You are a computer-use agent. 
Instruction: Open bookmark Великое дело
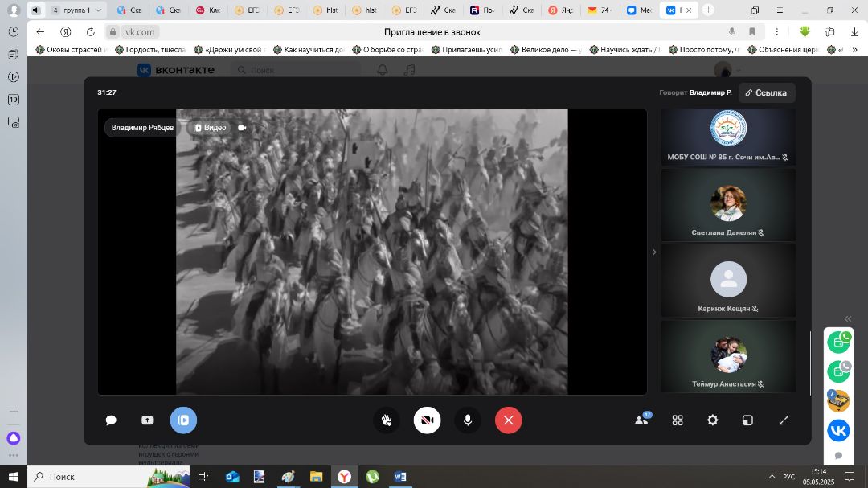click(546, 50)
